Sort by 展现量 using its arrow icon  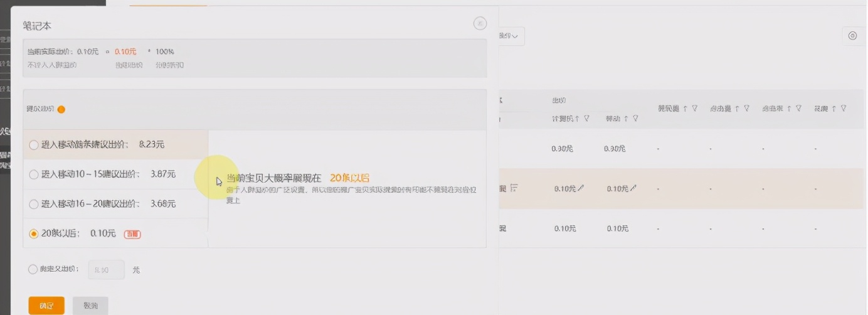685,109
